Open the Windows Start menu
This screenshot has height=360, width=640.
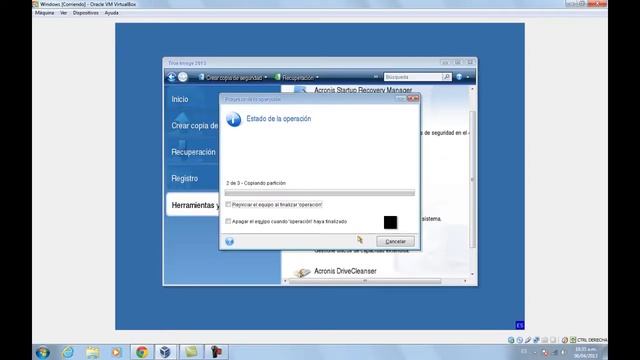click(43, 352)
